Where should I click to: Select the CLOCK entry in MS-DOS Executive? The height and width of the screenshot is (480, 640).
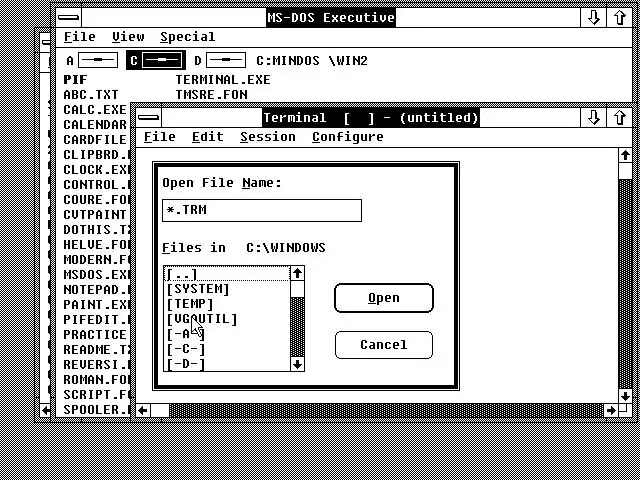pos(96,170)
